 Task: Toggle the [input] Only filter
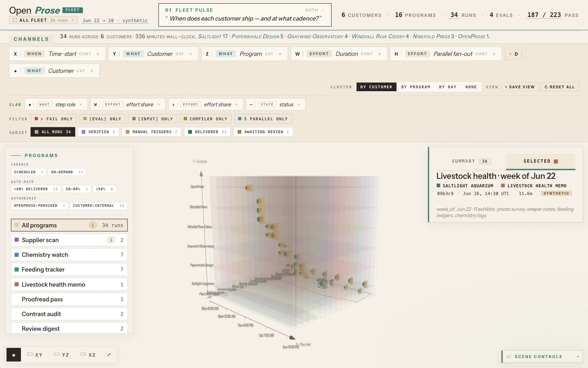coord(153,119)
